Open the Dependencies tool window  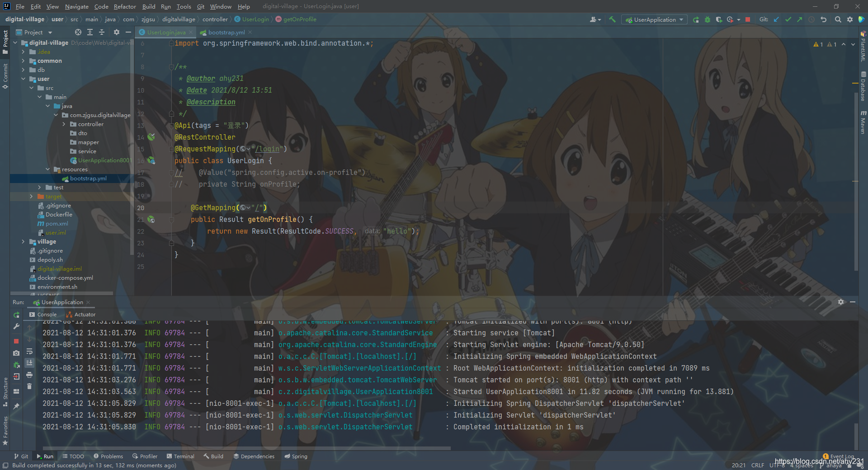point(254,456)
